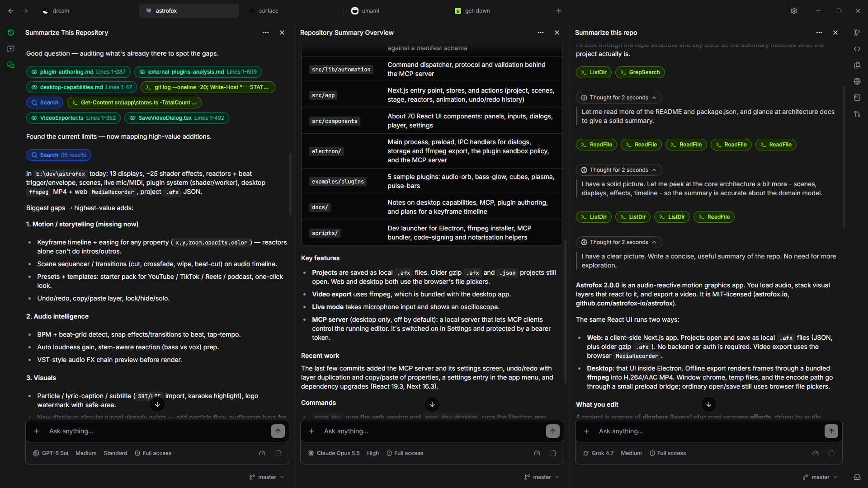Open astrofox.io link

click(771, 294)
